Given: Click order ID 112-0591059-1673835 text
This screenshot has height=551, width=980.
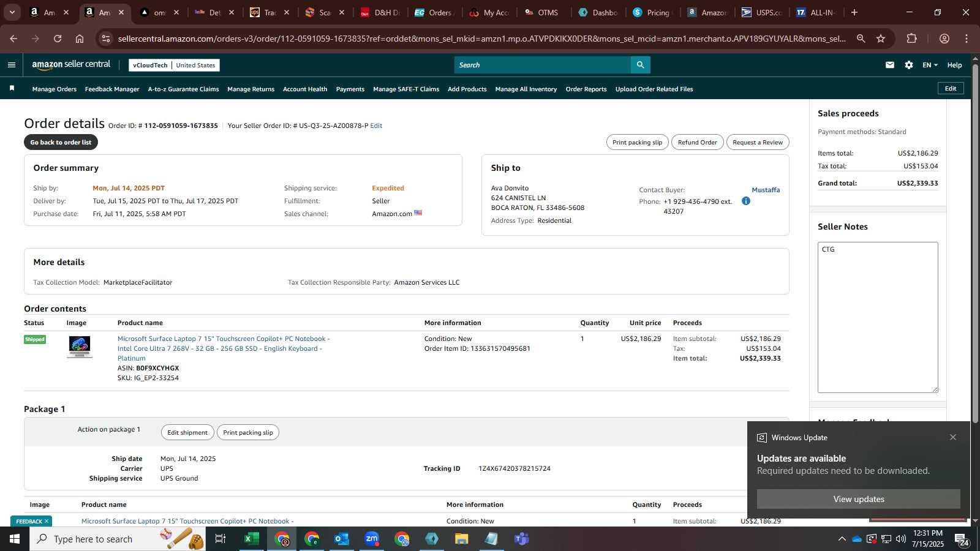Looking at the screenshot, I should click(x=181, y=126).
